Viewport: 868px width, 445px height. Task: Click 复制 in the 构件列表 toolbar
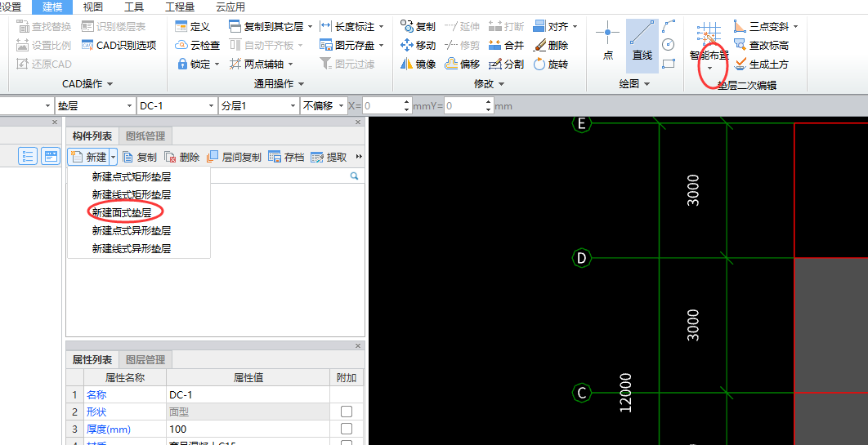coord(140,157)
